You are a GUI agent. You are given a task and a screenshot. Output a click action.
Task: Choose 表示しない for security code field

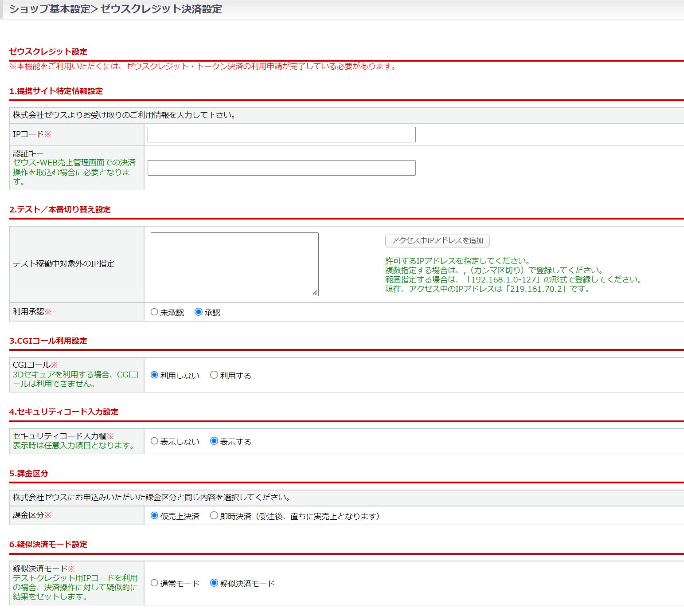tap(155, 441)
